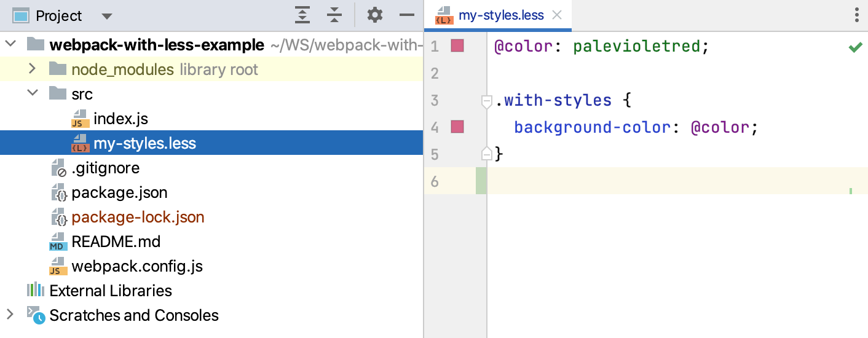
Task: Click the Project panel title label
Action: pos(58,16)
